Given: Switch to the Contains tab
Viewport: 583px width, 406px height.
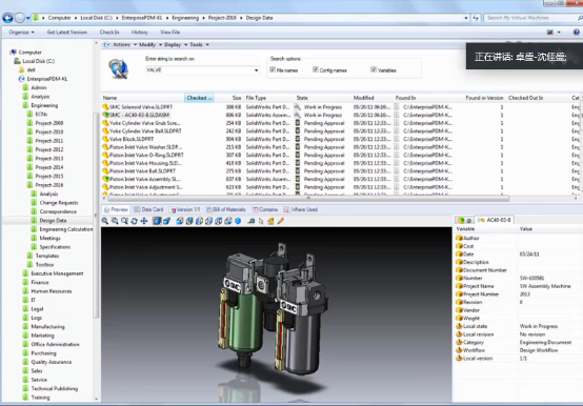Looking at the screenshot, I should click(265, 210).
